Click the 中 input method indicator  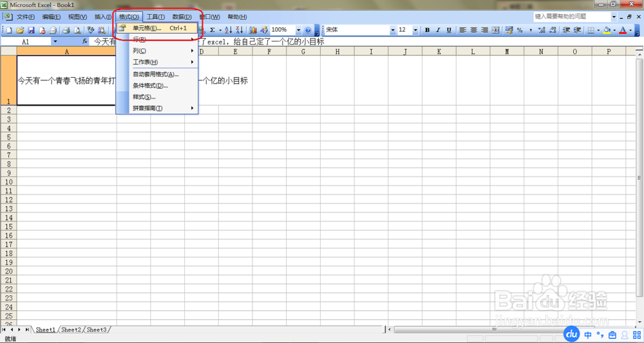point(588,335)
